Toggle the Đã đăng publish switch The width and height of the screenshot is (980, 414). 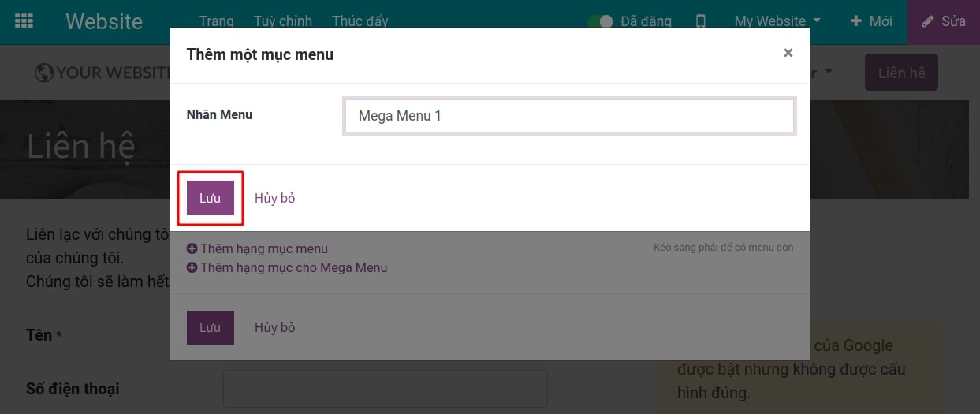pyautogui.click(x=600, y=21)
